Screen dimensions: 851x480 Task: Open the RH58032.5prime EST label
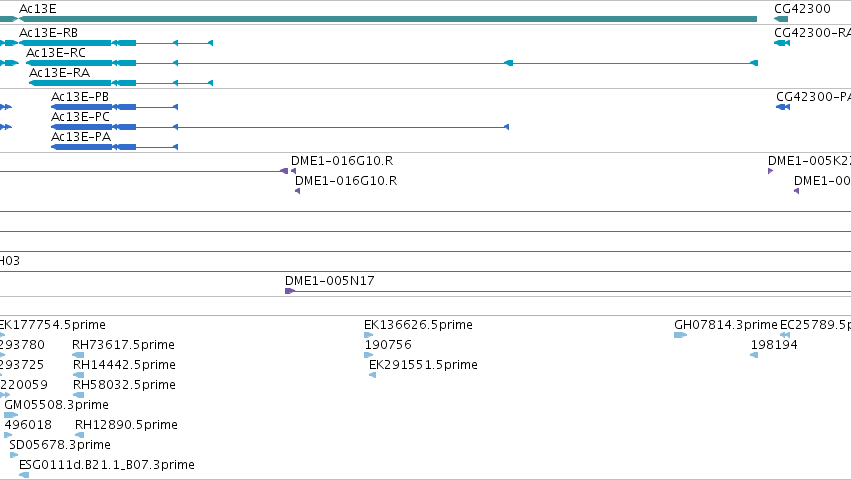[124, 385]
